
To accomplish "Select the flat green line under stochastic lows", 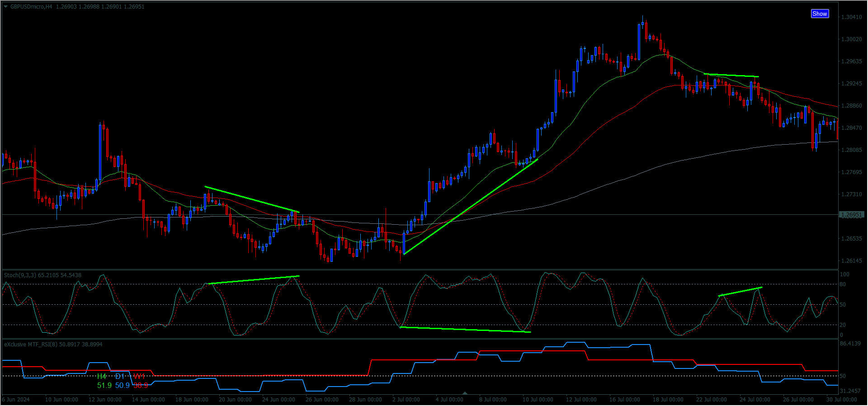I will (x=466, y=330).
